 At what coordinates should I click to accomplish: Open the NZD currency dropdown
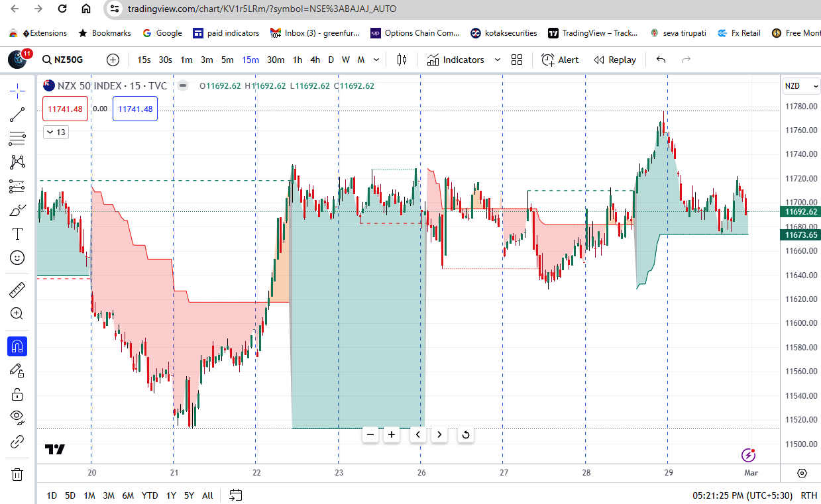(800, 85)
